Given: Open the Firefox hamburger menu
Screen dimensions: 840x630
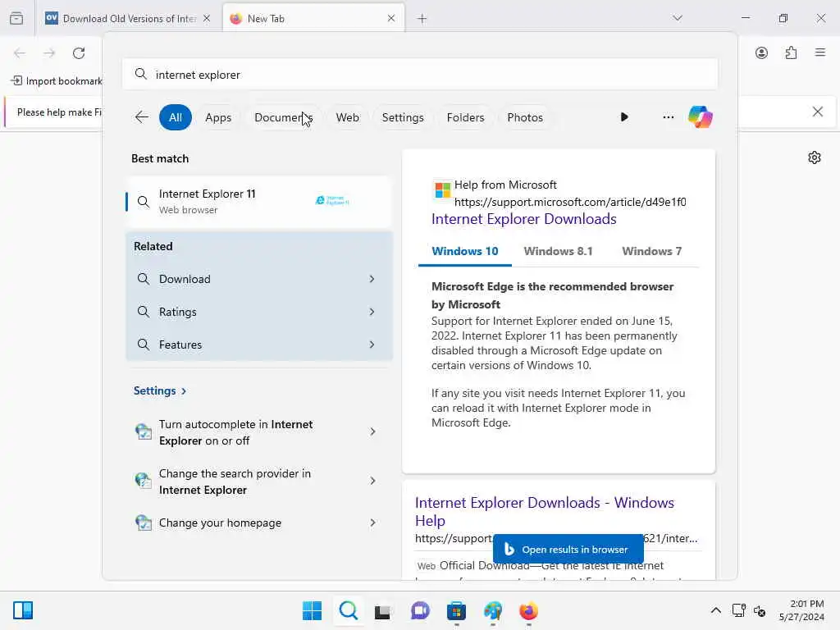Looking at the screenshot, I should pos(820,52).
